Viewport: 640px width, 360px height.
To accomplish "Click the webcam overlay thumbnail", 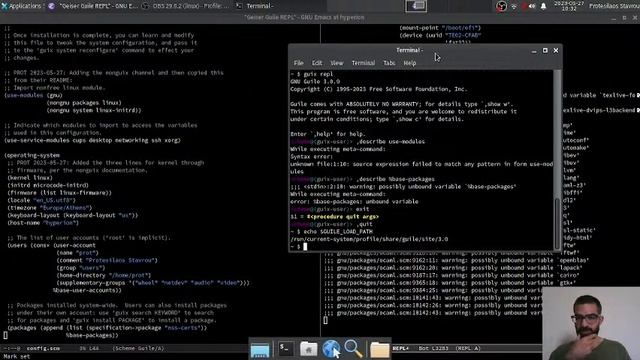I will pos(591,323).
